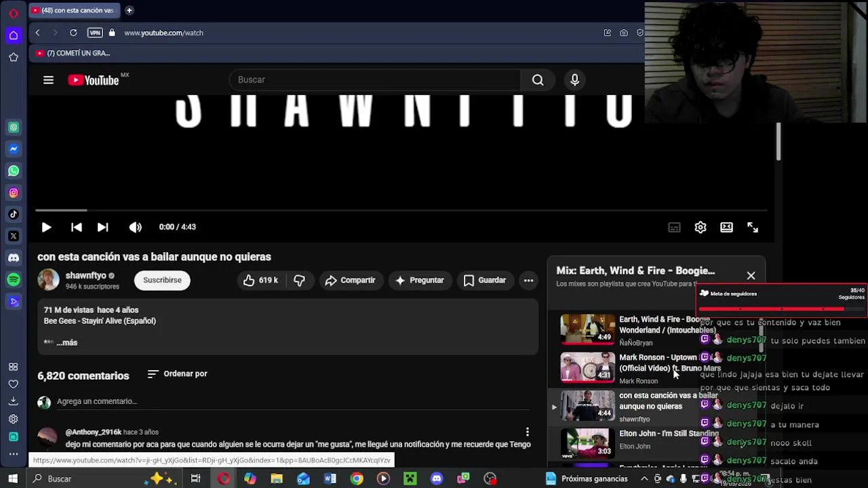Screen dimensions: 868x488
Task: Close the Mix playlist panel
Action: [751, 276]
